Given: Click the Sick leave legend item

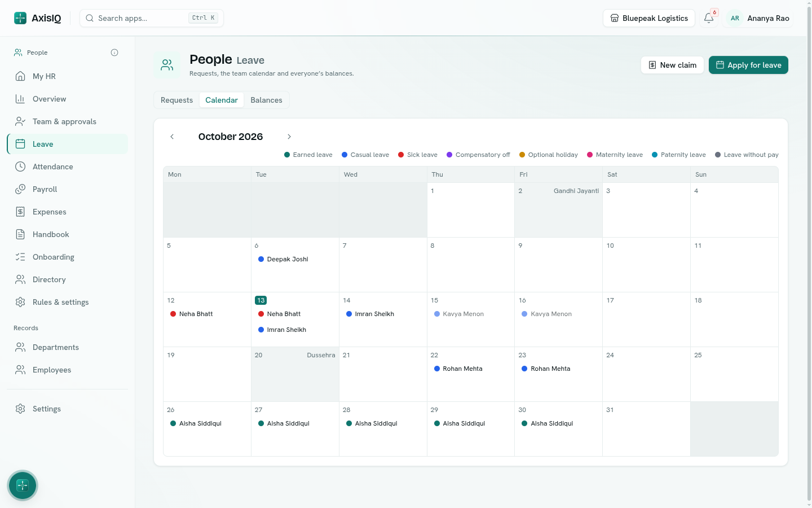Looking at the screenshot, I should tap(418, 155).
